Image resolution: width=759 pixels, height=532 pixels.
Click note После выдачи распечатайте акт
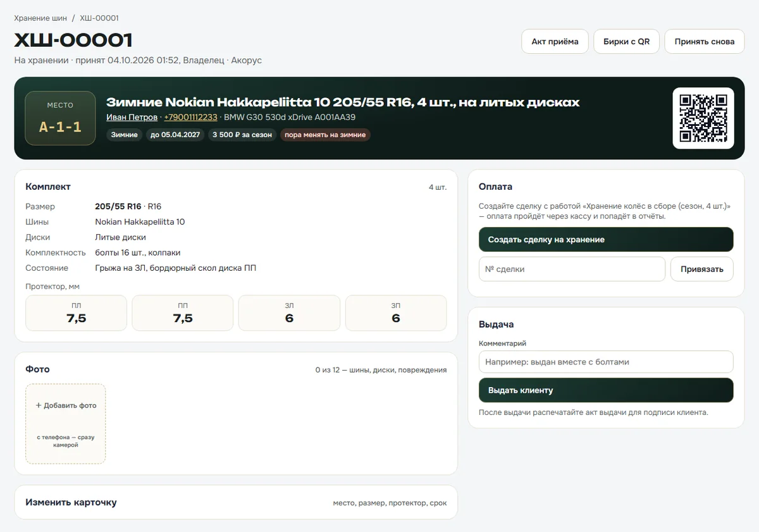[593, 412]
